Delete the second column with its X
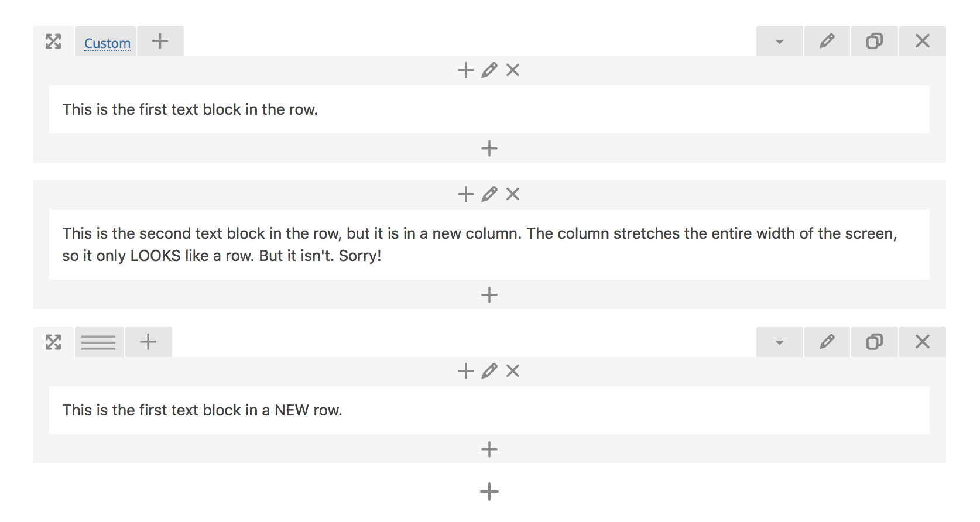 click(x=513, y=194)
